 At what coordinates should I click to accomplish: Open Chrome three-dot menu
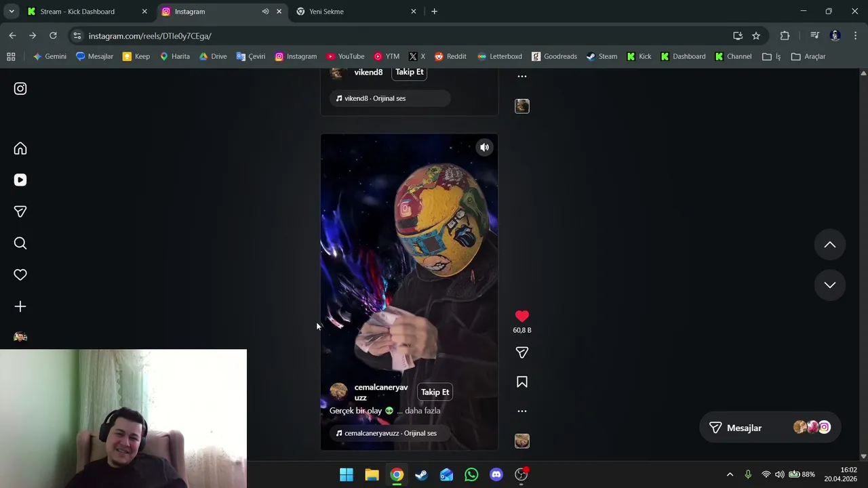point(856,36)
